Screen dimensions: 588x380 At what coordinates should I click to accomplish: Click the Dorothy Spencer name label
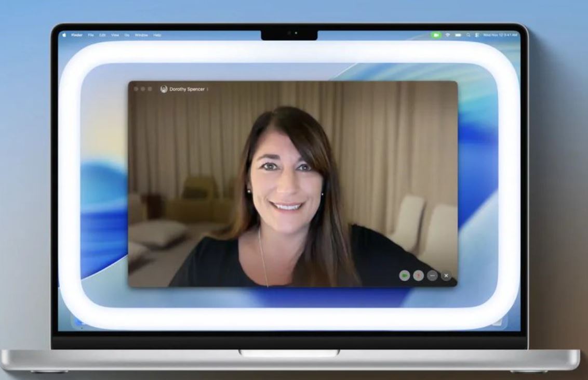[x=187, y=89]
